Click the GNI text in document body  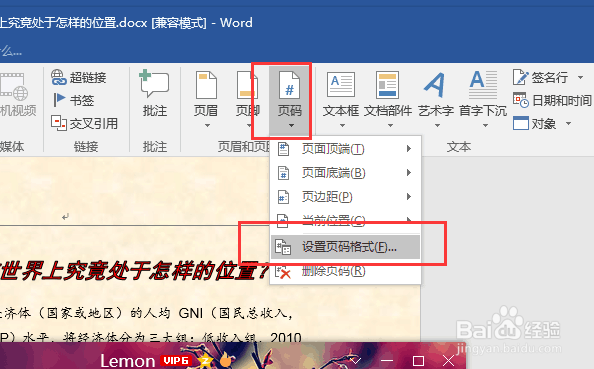click(191, 313)
